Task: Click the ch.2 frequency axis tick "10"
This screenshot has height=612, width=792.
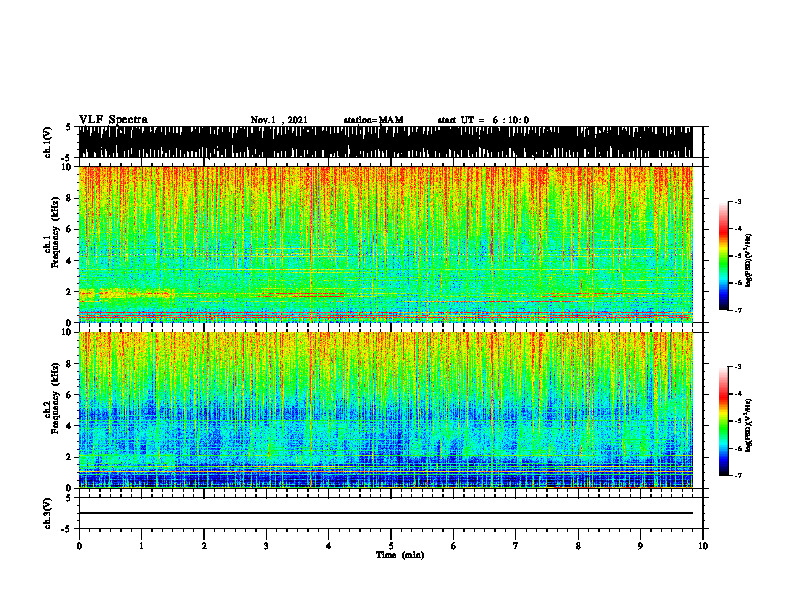Action: [x=68, y=332]
